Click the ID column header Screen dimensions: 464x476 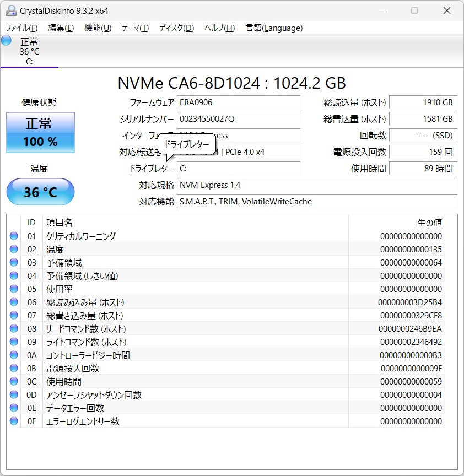(x=31, y=223)
